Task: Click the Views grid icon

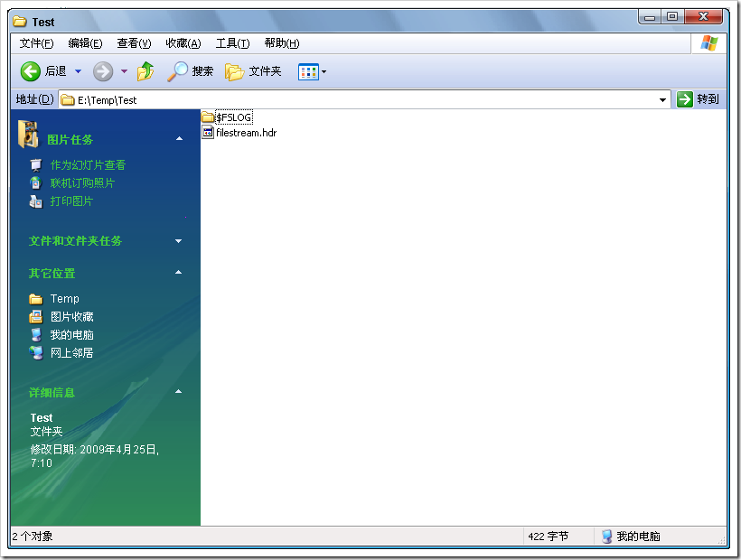Action: pyautogui.click(x=308, y=71)
